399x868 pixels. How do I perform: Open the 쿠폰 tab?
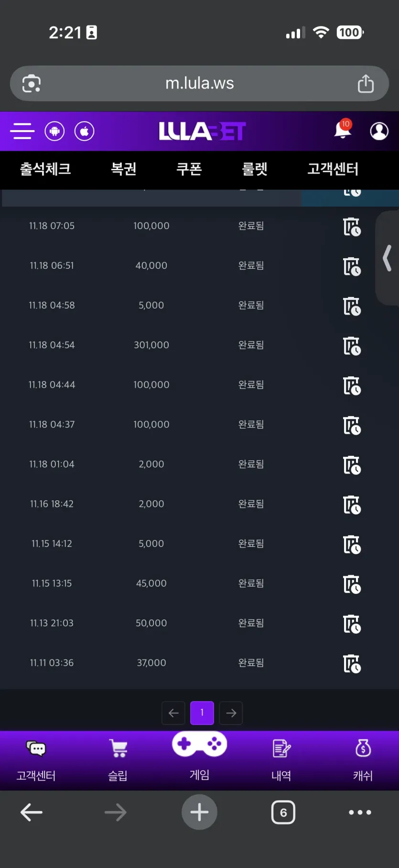coord(189,169)
